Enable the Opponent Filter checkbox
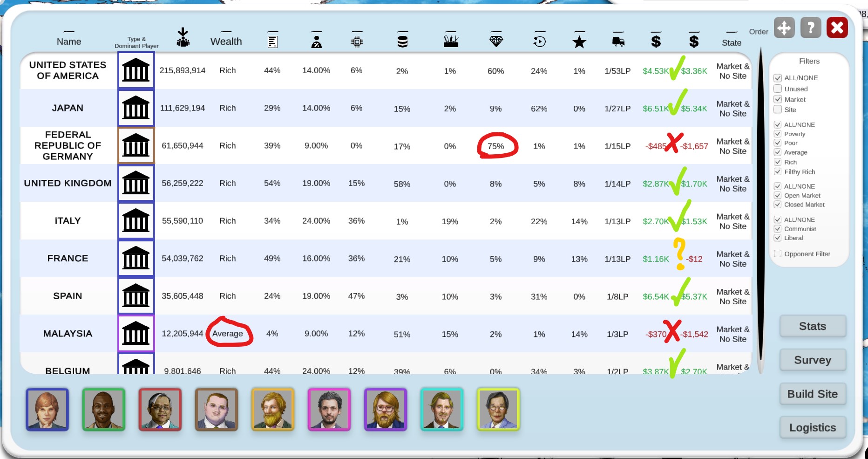Image resolution: width=868 pixels, height=459 pixels. point(778,254)
